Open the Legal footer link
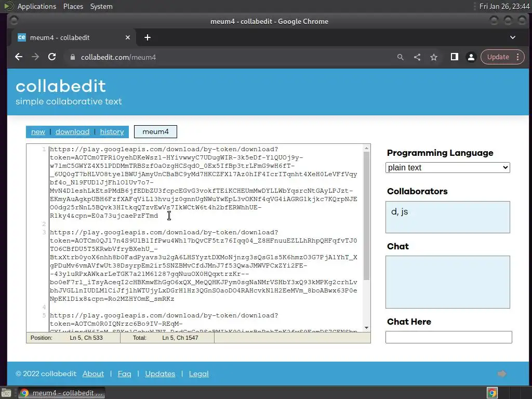Image resolution: width=532 pixels, height=399 pixels. point(198,374)
